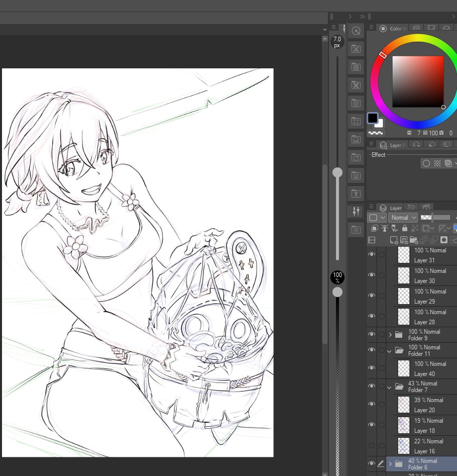Collapse Folder 11 in layer list
The width and height of the screenshot is (457, 476).
(x=389, y=351)
